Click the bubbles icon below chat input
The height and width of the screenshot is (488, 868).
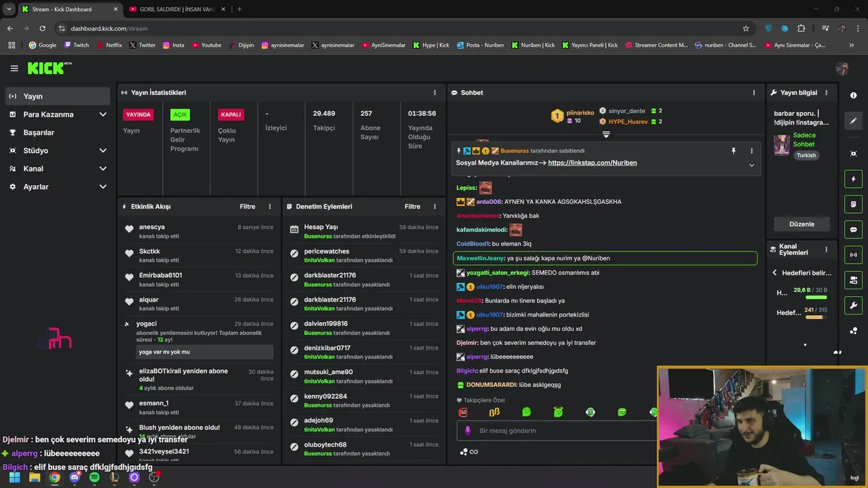(463, 452)
